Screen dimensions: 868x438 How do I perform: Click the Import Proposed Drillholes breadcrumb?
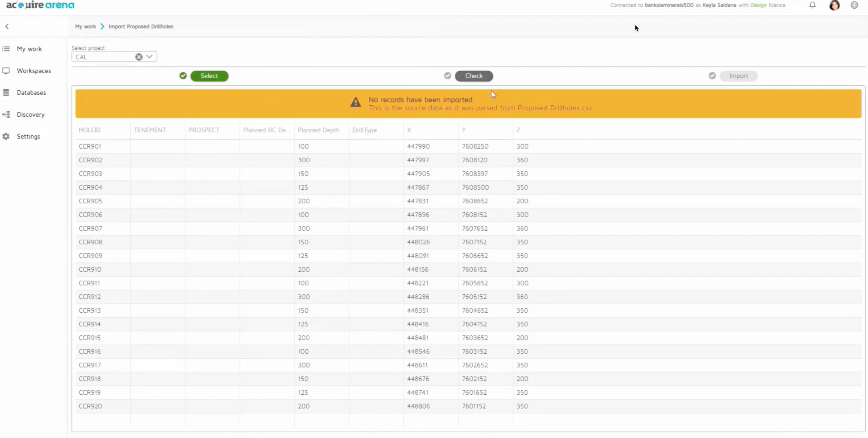[x=141, y=26]
